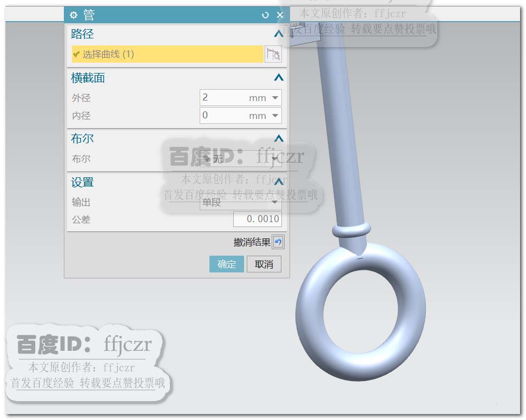526x420 pixels.
Task: Open the 输出 dropdown showing 单段
Action: (x=240, y=202)
